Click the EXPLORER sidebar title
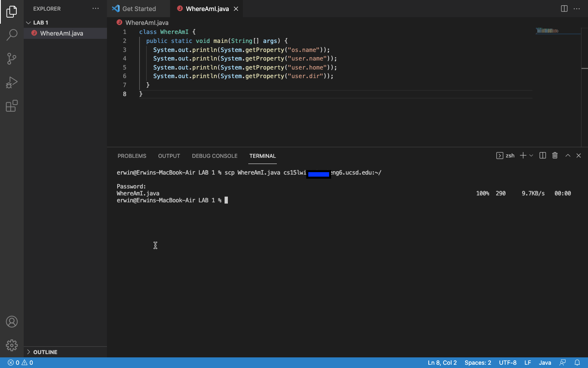The image size is (588, 368). click(x=47, y=9)
